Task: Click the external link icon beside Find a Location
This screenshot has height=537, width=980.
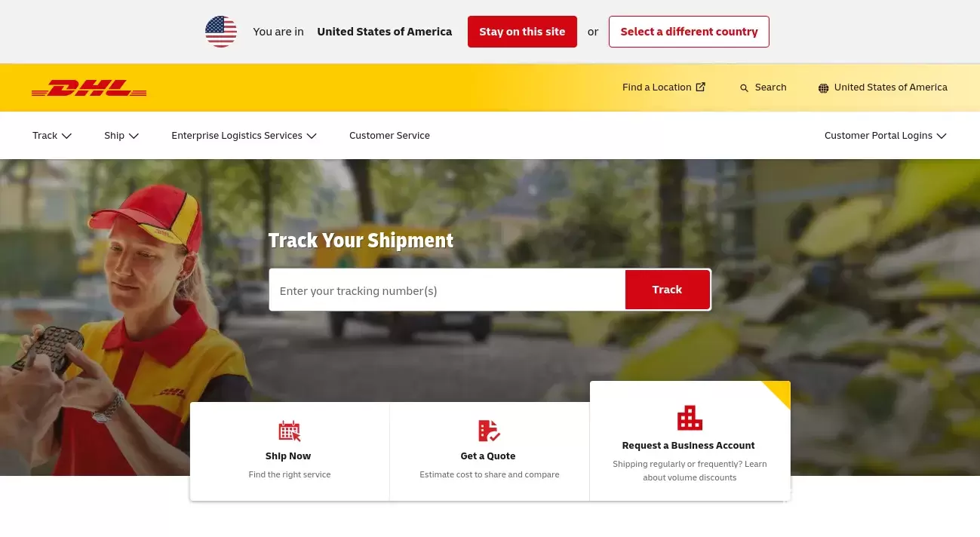Action: click(700, 87)
